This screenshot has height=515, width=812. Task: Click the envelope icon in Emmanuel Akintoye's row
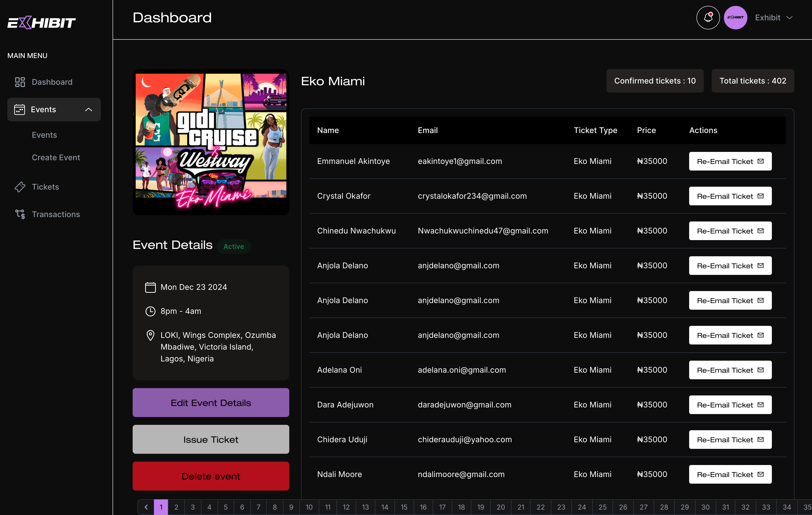[x=761, y=161]
